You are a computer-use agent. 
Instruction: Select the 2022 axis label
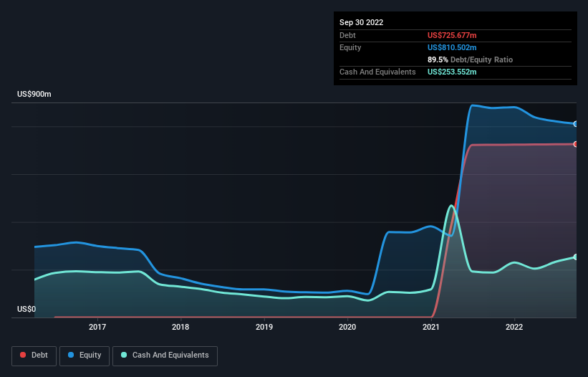click(x=514, y=327)
